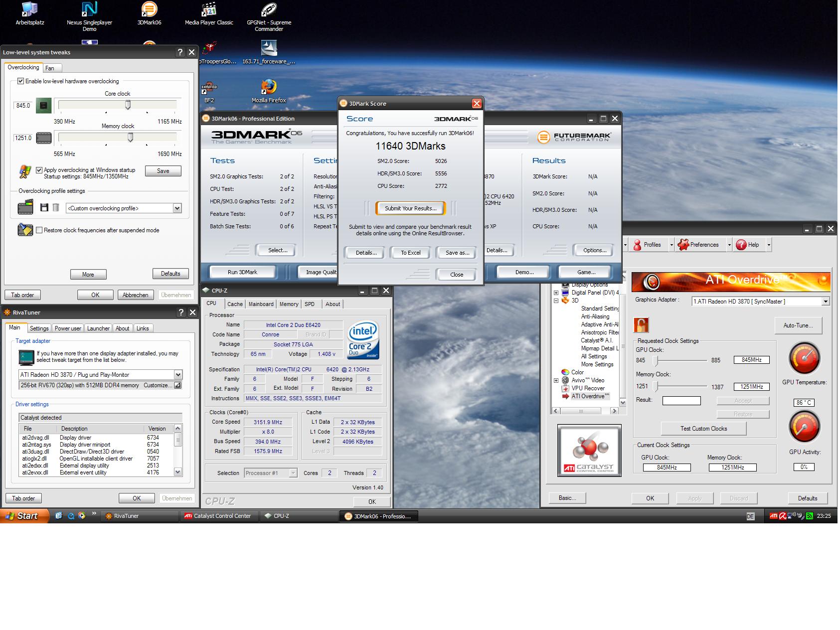Click Test Custom Clocks button
840x630 pixels.
[x=703, y=429]
